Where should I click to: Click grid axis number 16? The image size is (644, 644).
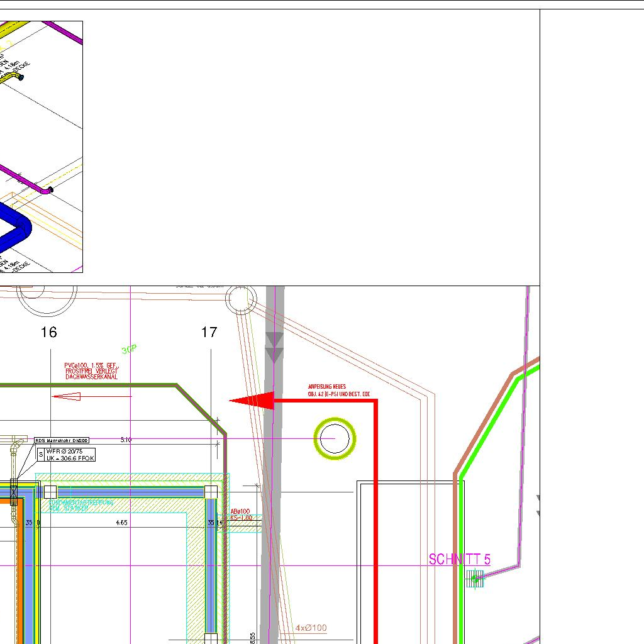(x=48, y=332)
